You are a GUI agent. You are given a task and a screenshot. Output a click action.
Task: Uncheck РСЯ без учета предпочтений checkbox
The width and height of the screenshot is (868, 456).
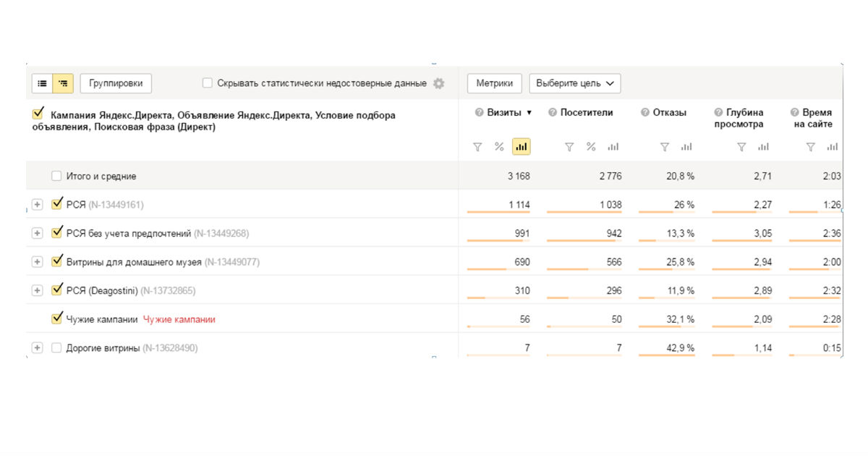(57, 232)
